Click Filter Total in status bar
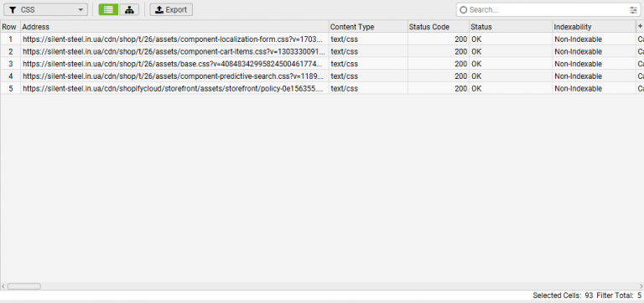644x303 pixels. point(619,295)
